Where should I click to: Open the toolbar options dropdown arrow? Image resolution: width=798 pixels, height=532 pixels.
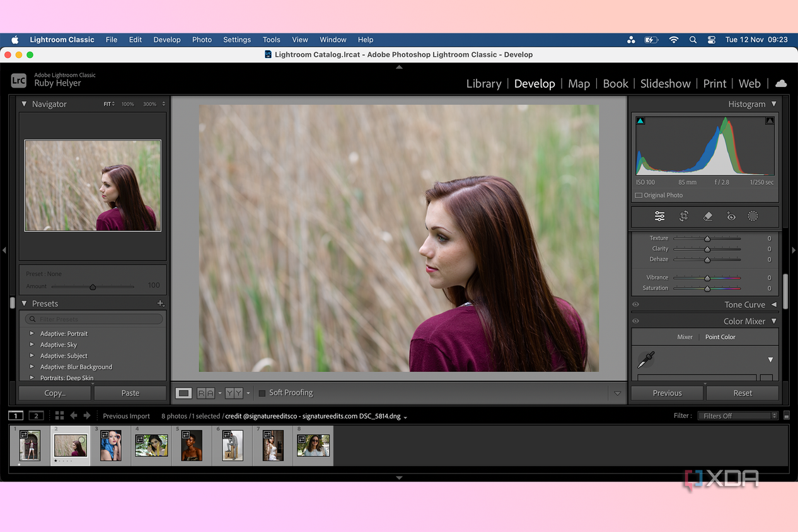[617, 393]
